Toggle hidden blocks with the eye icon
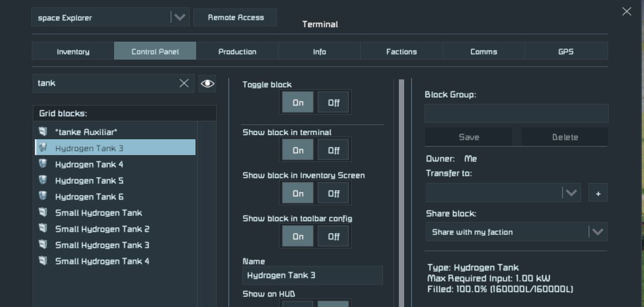Screen dimensions: 644x307 (x=207, y=83)
